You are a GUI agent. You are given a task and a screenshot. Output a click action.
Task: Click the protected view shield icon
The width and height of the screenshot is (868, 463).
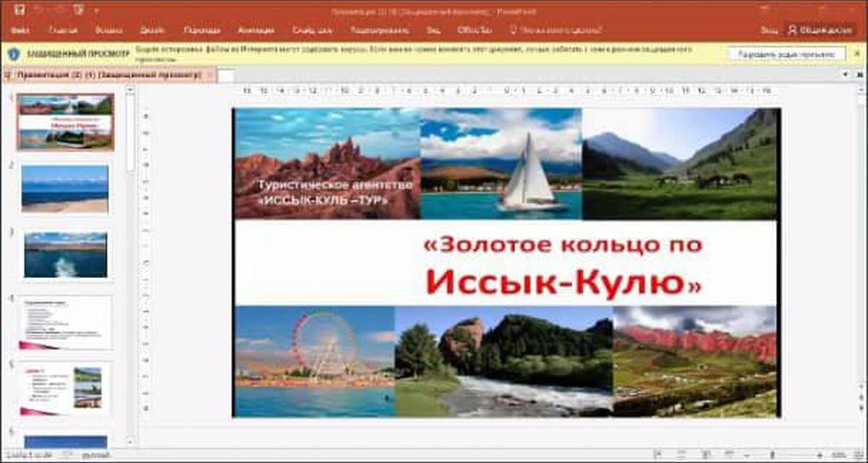pyautogui.click(x=14, y=54)
